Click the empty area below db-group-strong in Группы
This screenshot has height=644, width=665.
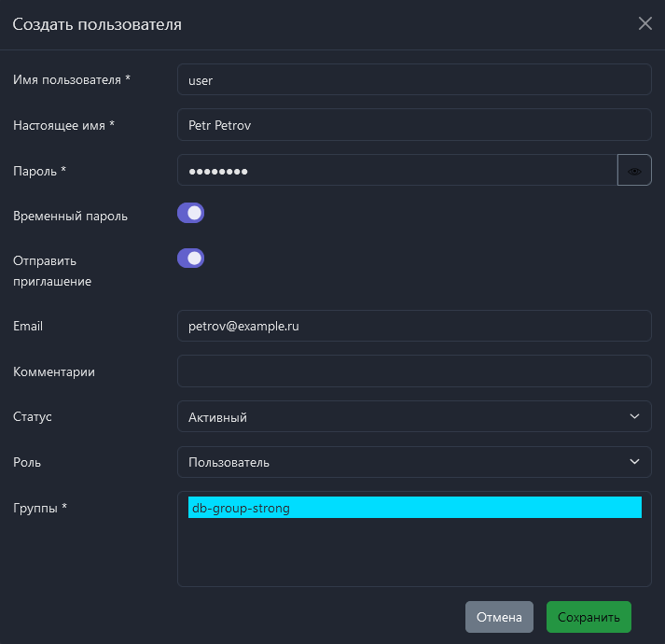[x=413, y=553]
